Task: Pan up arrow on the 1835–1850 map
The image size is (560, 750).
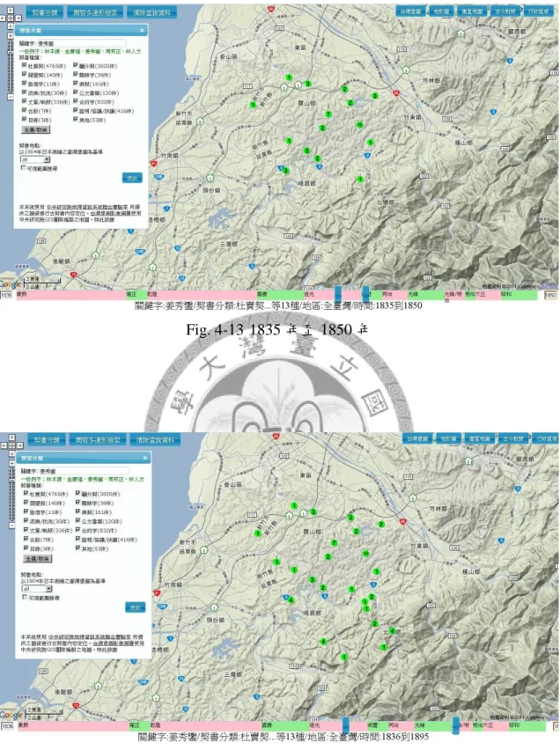Action: (11, 10)
